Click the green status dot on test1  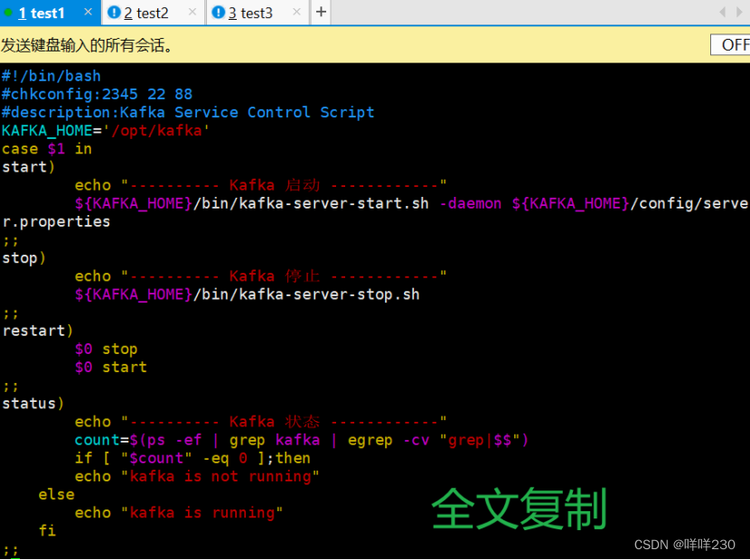pyautogui.click(x=8, y=13)
